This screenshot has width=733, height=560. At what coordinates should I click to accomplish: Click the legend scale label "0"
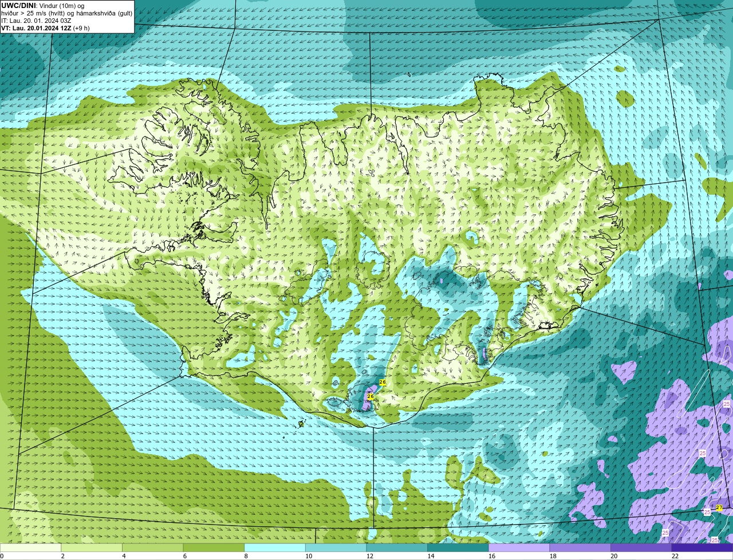pos(2,556)
